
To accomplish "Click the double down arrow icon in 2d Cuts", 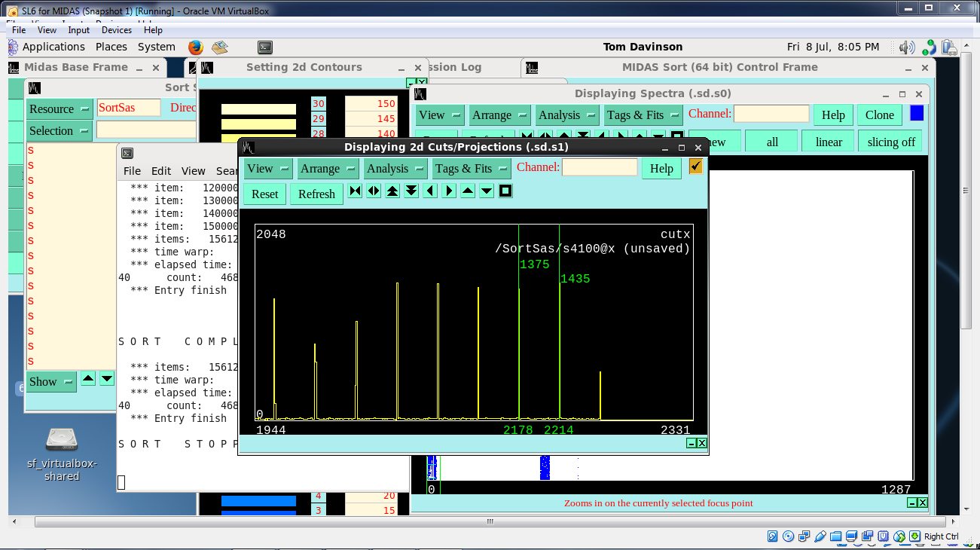I will point(411,191).
